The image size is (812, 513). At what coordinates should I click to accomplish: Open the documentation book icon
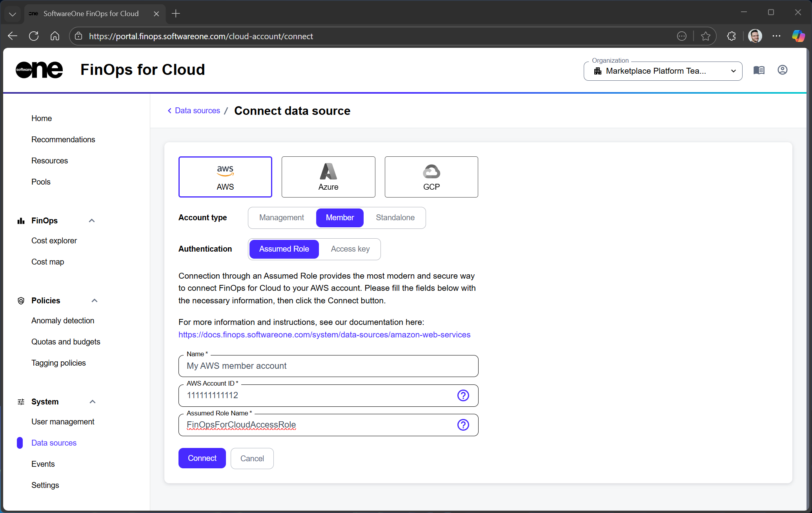(x=759, y=70)
